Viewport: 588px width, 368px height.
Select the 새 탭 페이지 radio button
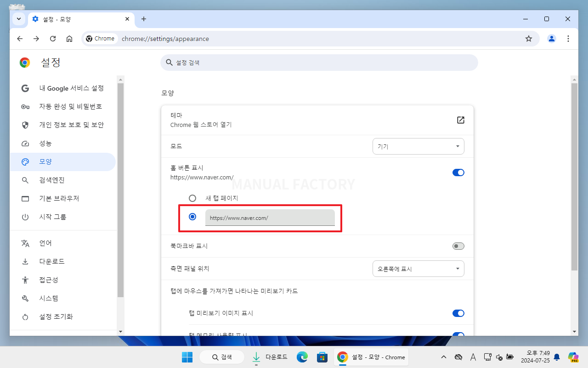click(x=192, y=198)
